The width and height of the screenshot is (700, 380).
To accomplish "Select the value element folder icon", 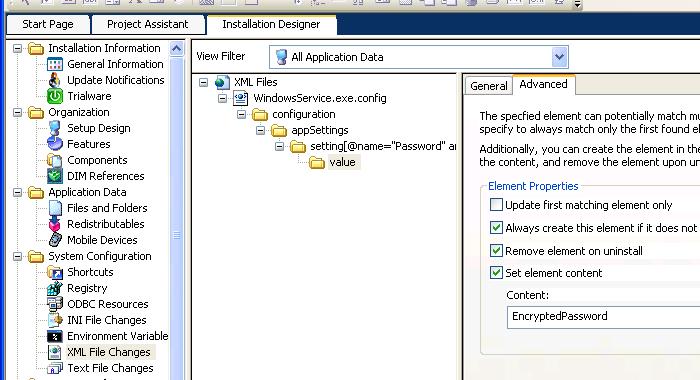I will click(x=317, y=163).
